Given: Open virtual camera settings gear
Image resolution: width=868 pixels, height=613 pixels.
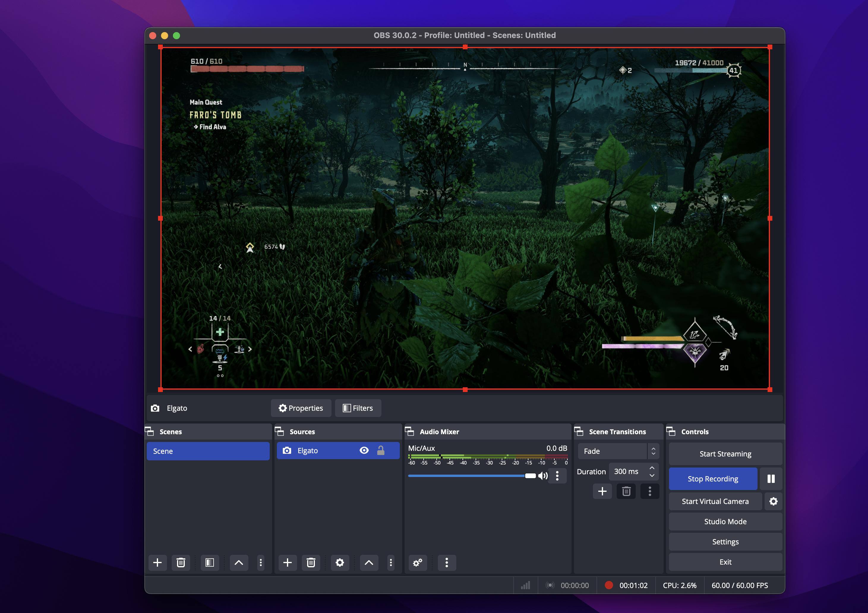Looking at the screenshot, I should [x=773, y=501].
